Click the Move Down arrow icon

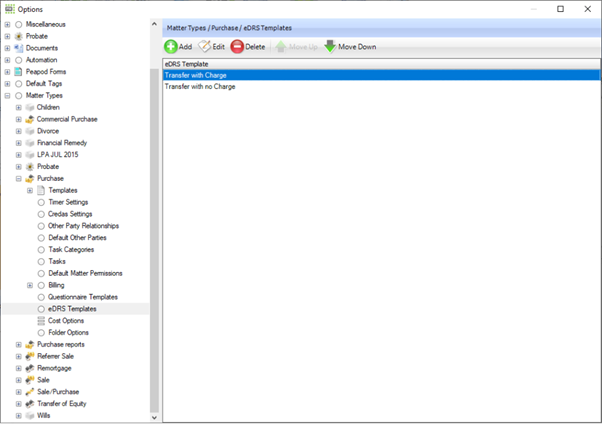tap(330, 46)
